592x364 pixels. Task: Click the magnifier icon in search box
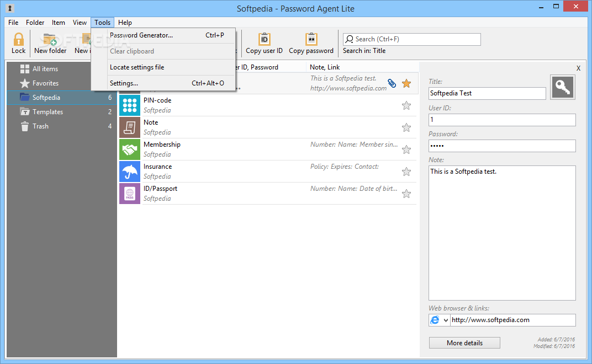pos(350,39)
